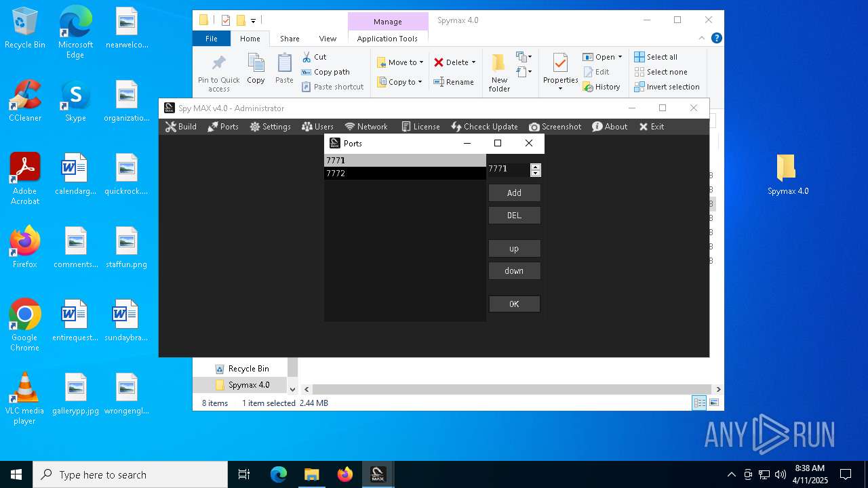Screen dimensions: 868x488
Task: Decrease port value with down spinner arrow
Action: point(536,174)
